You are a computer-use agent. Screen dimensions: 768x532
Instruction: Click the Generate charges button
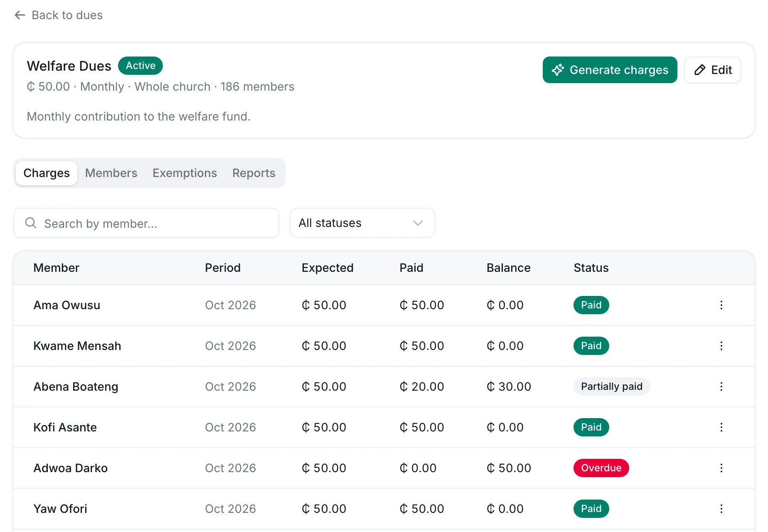pyautogui.click(x=610, y=70)
